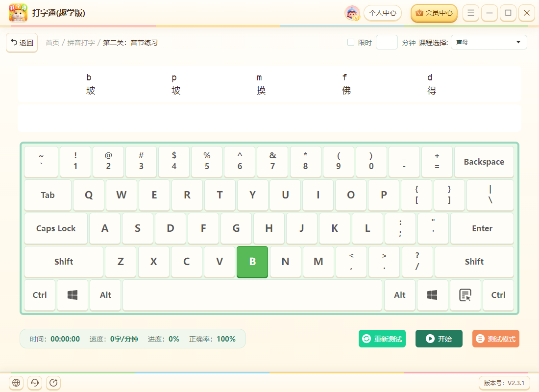Click the minutes input field

tap(387, 42)
